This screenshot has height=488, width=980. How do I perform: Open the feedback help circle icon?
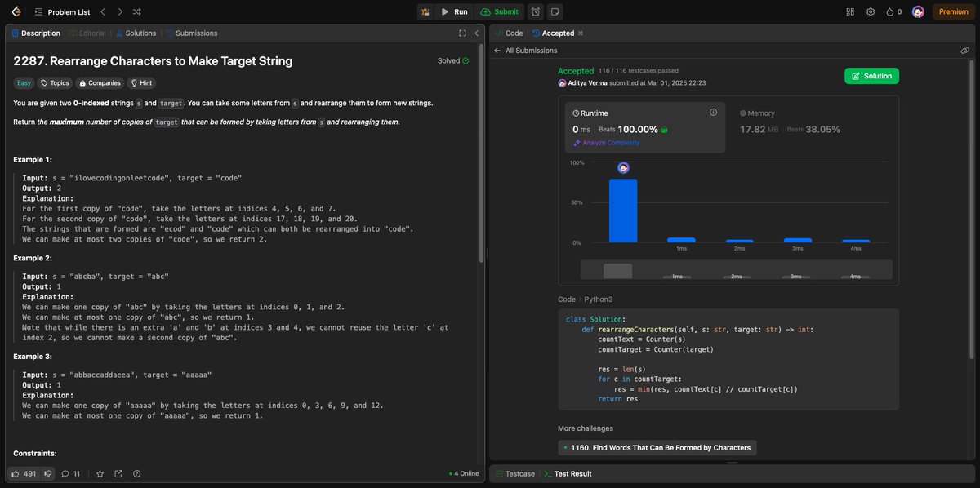[x=136, y=473]
